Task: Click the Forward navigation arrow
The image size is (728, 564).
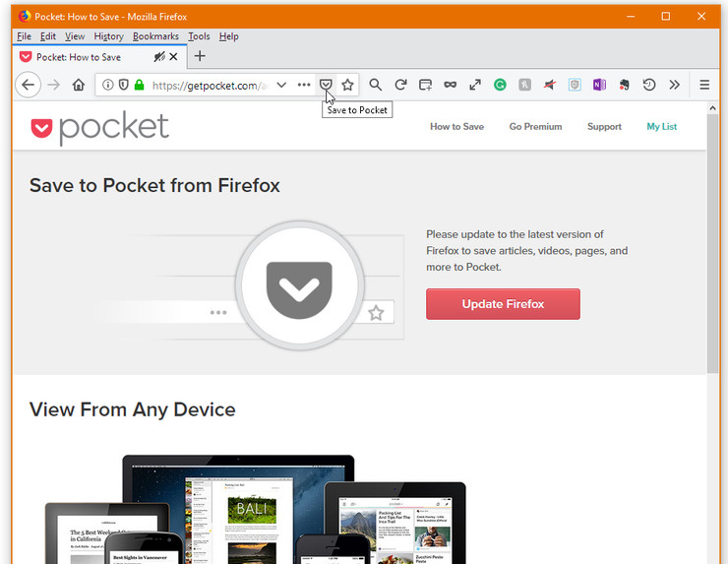Action: pyautogui.click(x=54, y=85)
